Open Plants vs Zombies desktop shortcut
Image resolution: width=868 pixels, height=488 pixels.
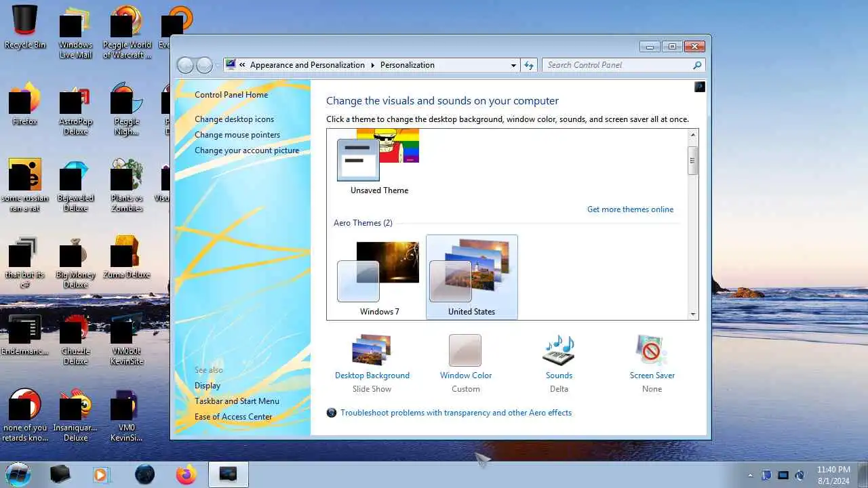pyautogui.click(x=127, y=185)
